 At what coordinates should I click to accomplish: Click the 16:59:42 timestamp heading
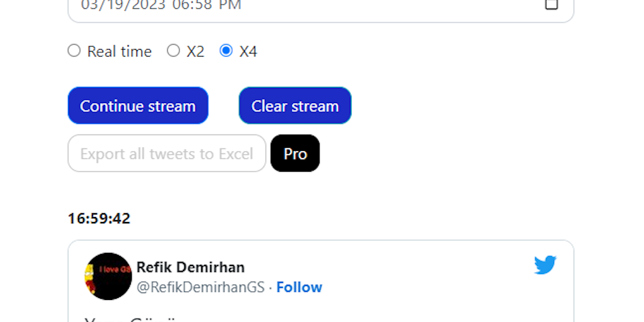(99, 219)
